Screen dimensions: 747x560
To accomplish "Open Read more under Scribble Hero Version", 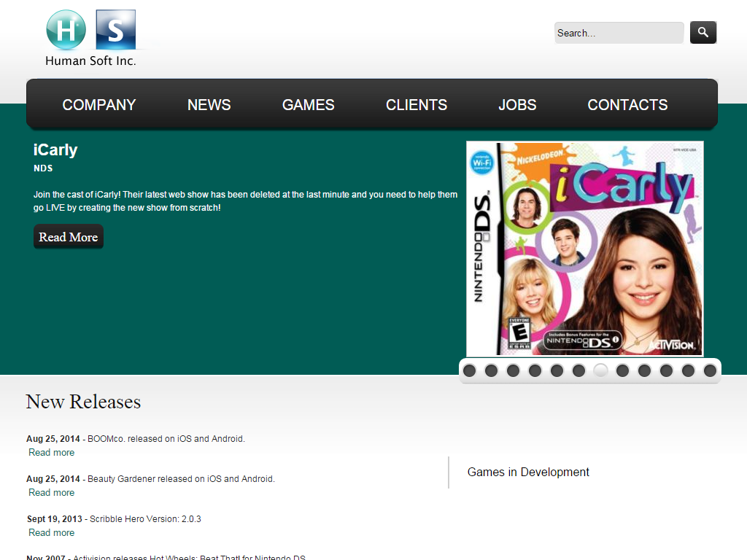I will (x=52, y=532).
